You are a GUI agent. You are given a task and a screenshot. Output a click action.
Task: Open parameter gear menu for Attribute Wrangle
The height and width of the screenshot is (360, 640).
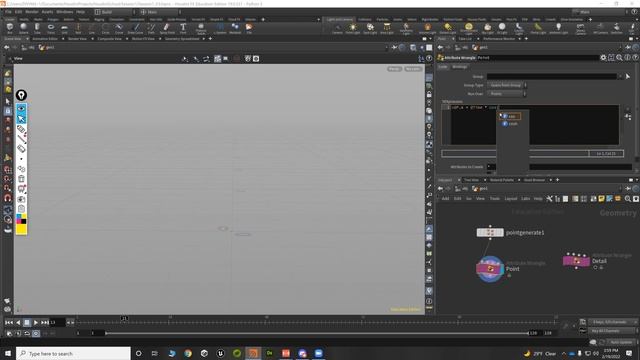click(x=603, y=58)
